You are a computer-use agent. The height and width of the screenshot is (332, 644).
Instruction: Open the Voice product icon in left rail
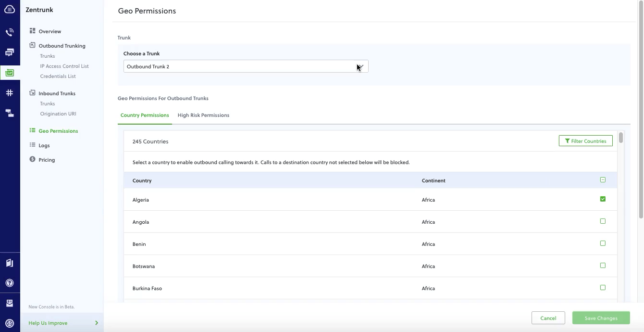(x=10, y=32)
